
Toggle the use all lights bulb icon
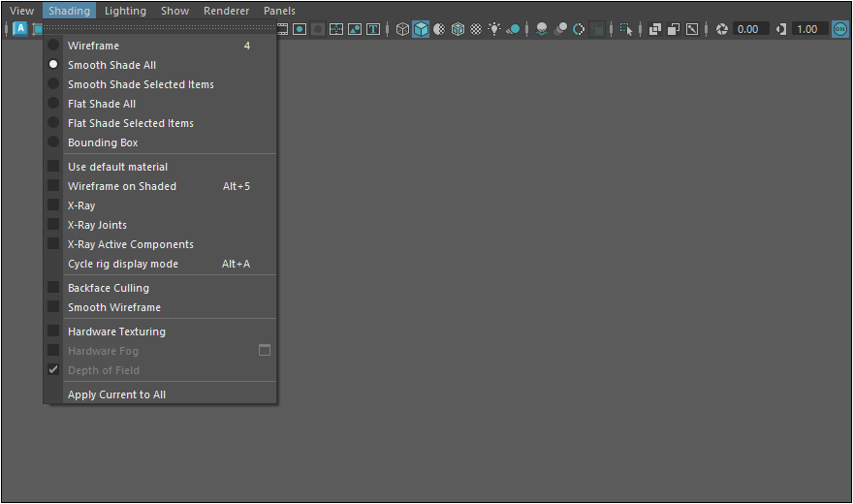pos(494,29)
